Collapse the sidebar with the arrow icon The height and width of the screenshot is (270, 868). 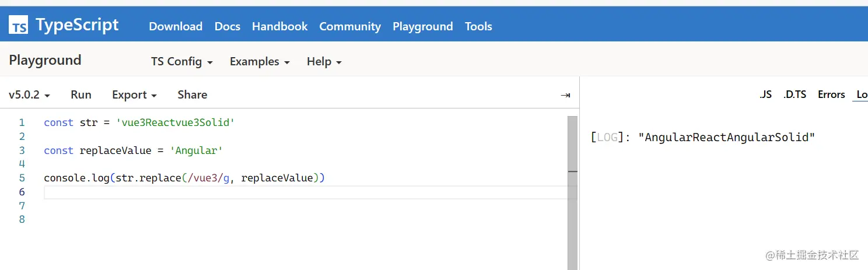(x=565, y=95)
